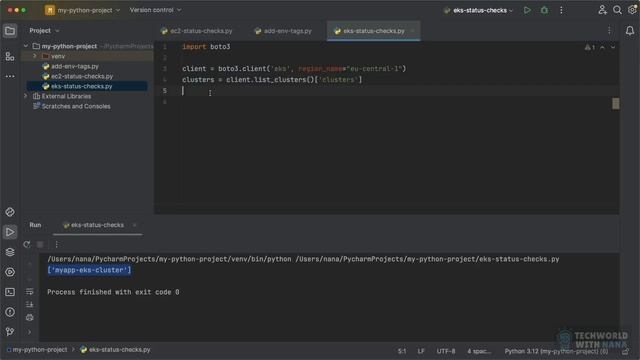Go to next highlighted error arrow

pos(613,47)
